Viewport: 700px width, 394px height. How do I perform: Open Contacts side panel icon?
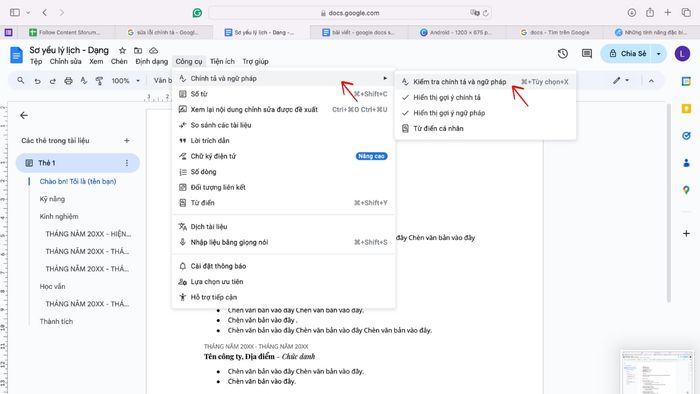click(687, 163)
